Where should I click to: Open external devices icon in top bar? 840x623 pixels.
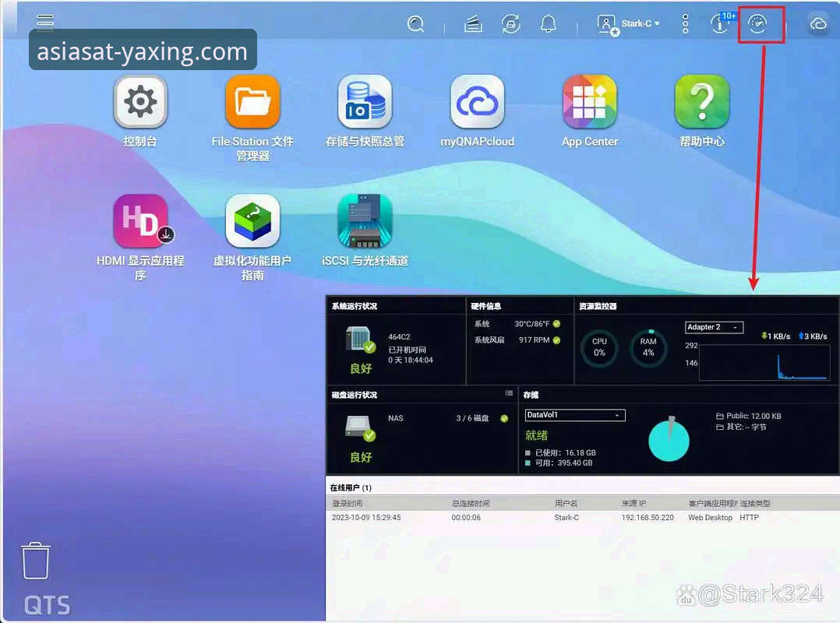click(510, 24)
